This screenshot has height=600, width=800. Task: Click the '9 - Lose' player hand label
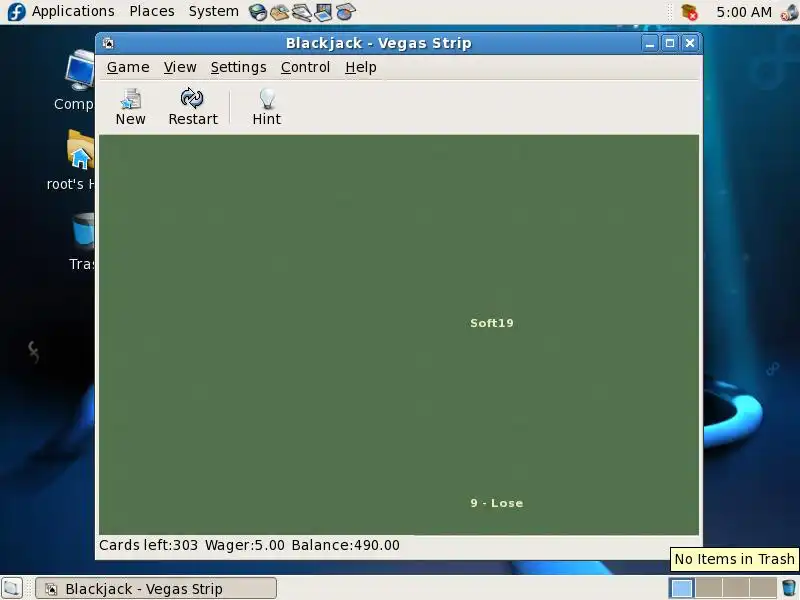pos(496,503)
